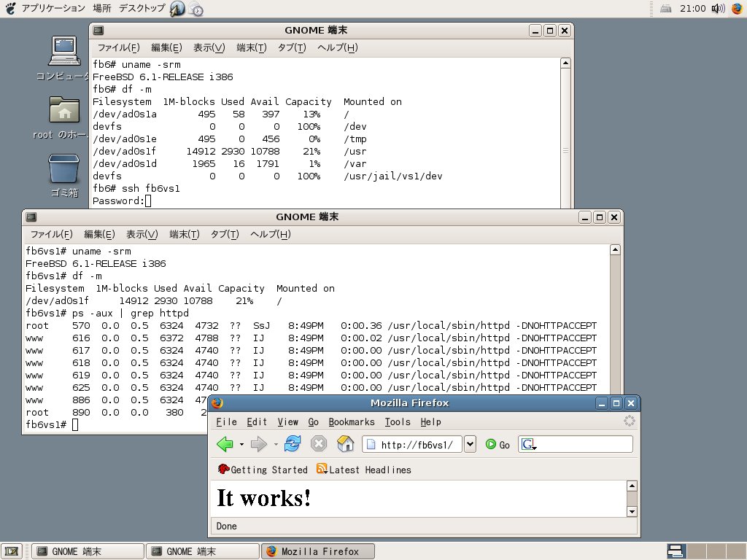Viewport: 747px width, 560px height.
Task: Click lower terminal title bar window icon
Action: pyautogui.click(x=31, y=217)
